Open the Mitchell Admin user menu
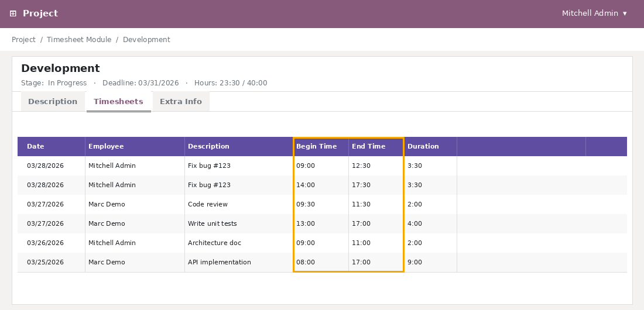This screenshot has width=644, height=310. pos(594,13)
